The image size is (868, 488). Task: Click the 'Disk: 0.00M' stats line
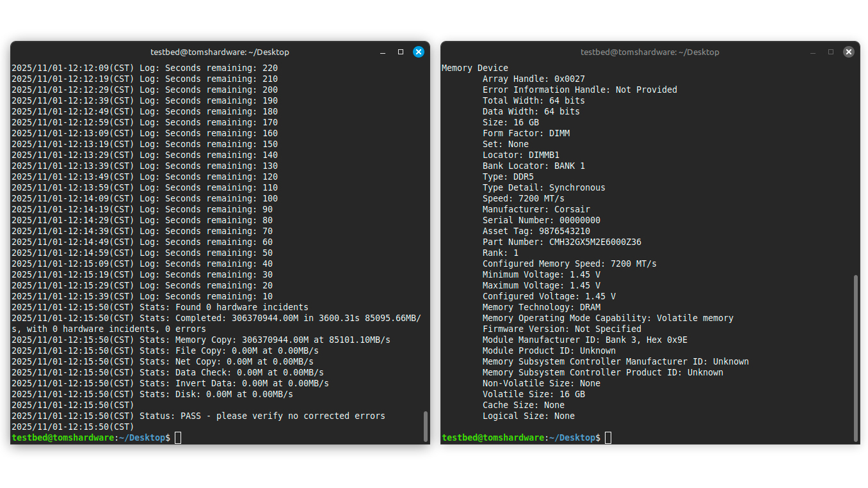tap(152, 394)
